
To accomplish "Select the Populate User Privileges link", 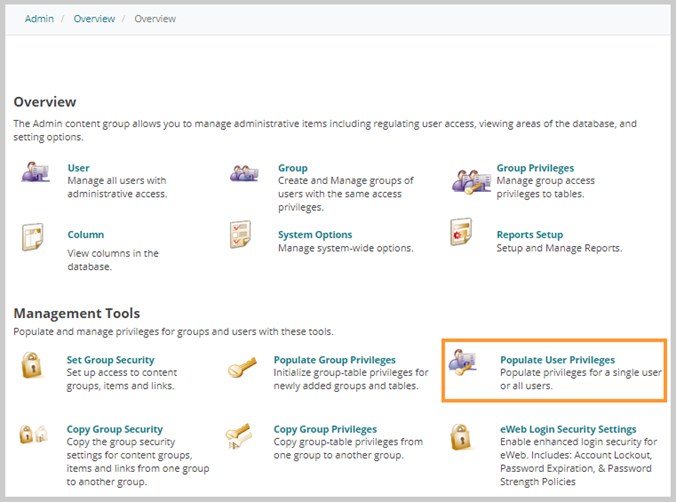I will click(x=557, y=360).
